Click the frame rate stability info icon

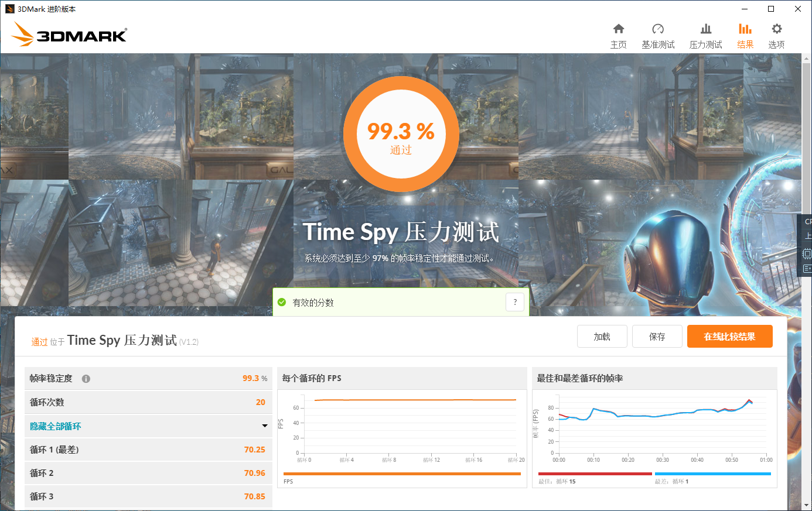pos(86,378)
